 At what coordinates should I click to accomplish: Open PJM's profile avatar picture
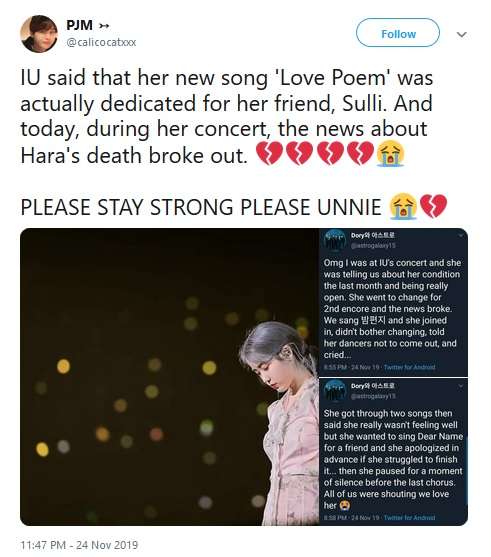pyautogui.click(x=39, y=34)
